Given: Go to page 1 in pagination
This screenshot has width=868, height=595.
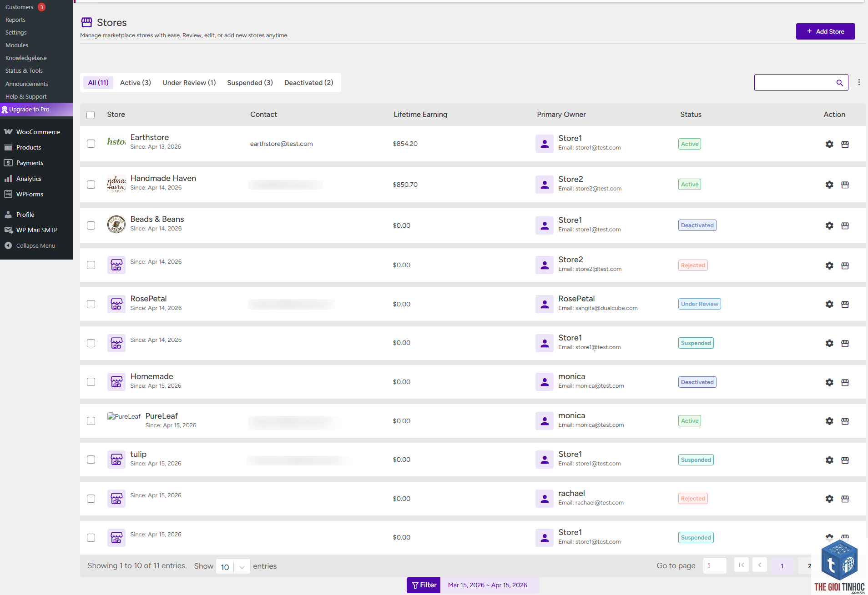Looking at the screenshot, I should [x=782, y=566].
